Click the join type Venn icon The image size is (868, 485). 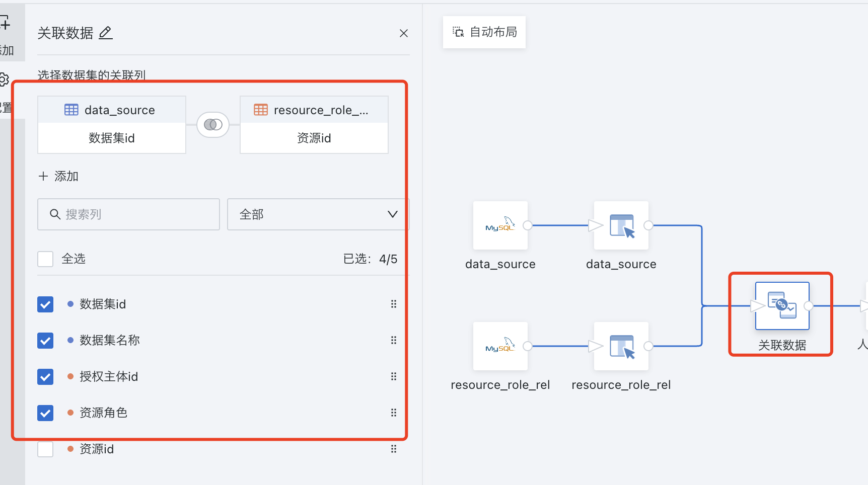click(x=213, y=125)
